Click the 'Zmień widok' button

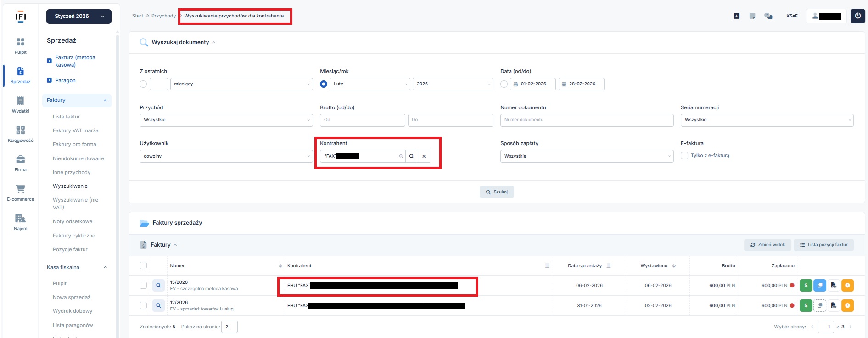[767, 245]
